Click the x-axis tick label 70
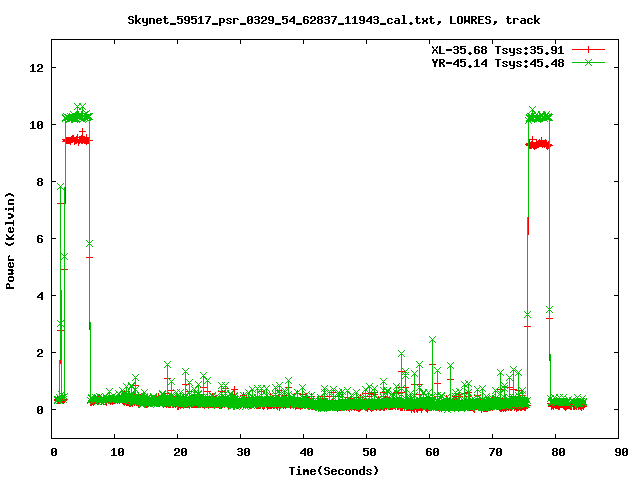The width and height of the screenshot is (640, 480). pos(496,452)
